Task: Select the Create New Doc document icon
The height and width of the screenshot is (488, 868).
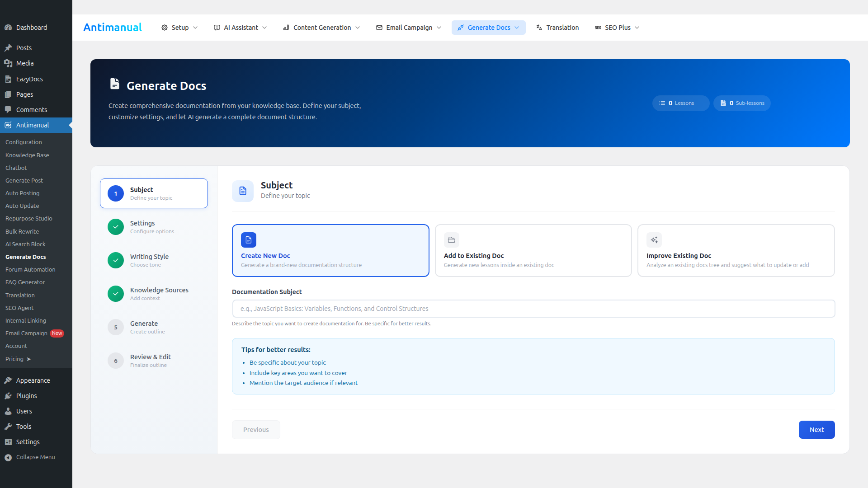Action: [x=248, y=240]
